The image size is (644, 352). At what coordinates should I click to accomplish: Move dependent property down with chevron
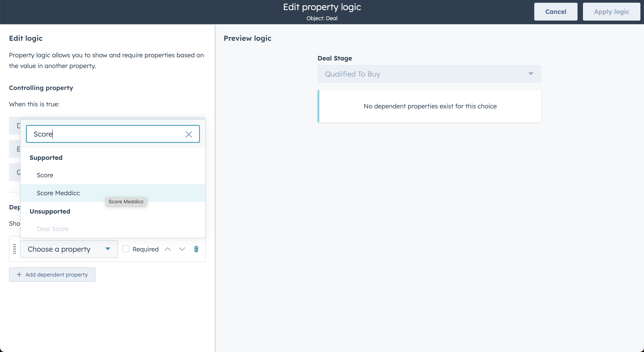point(182,249)
